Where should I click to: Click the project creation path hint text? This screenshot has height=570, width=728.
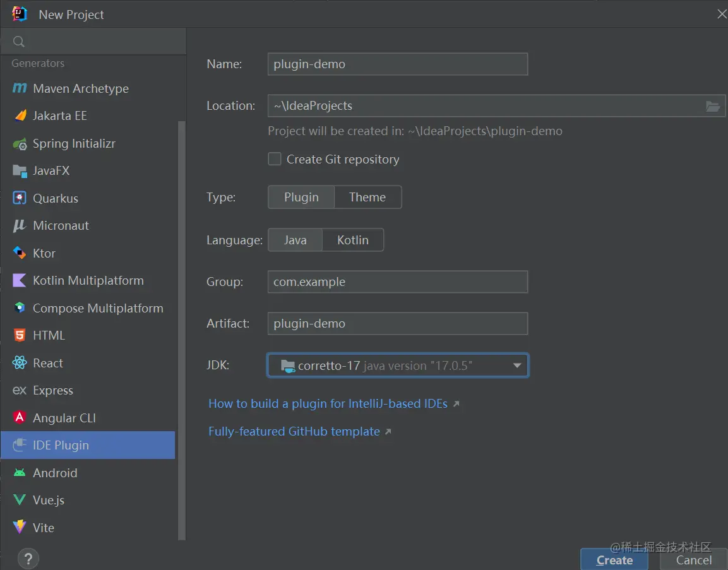[415, 131]
